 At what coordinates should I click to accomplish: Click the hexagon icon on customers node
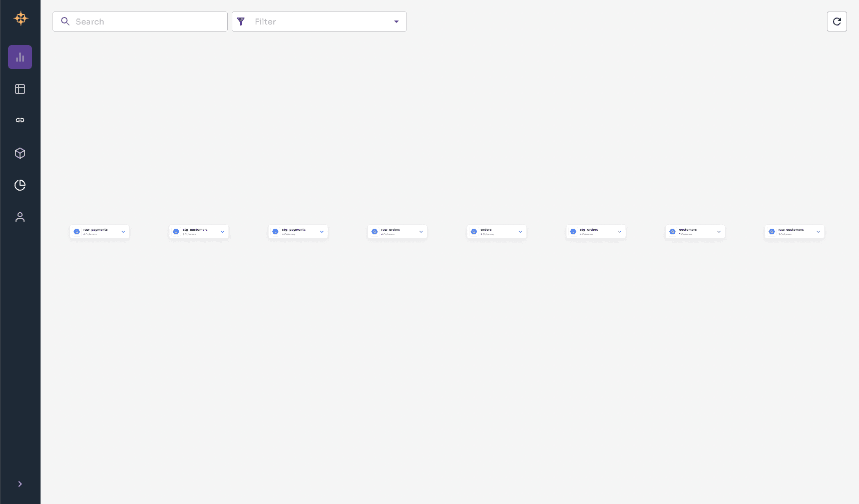click(x=672, y=231)
